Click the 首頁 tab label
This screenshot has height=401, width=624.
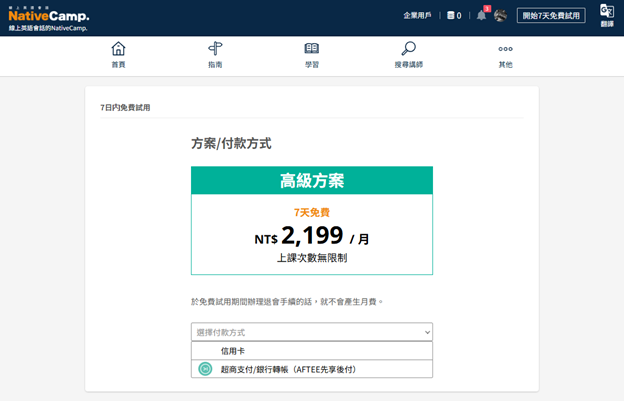click(118, 64)
